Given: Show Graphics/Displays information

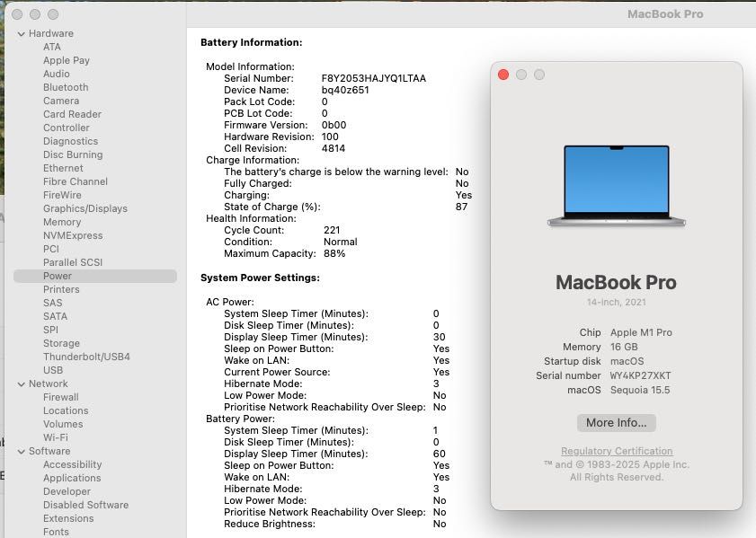Looking at the screenshot, I should tap(84, 208).
